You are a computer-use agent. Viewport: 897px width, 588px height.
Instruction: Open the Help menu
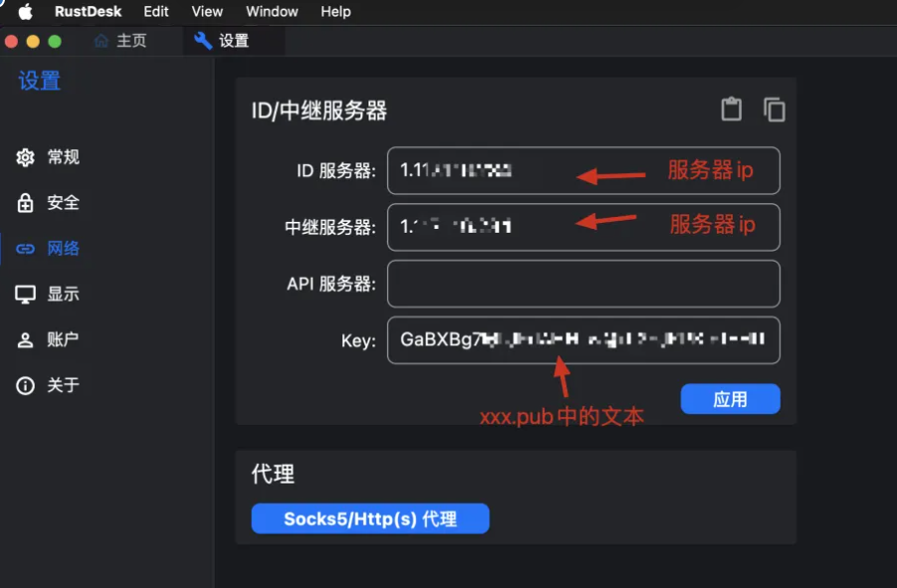point(336,11)
